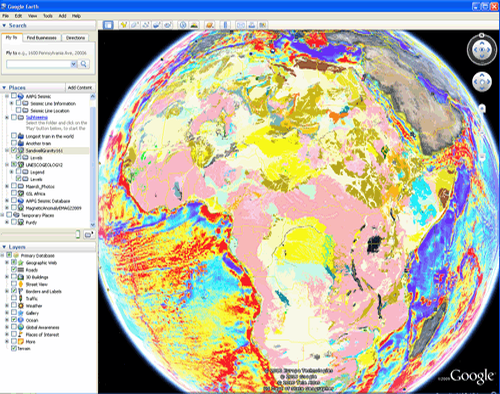Toggle the sidebar visibility toolbar icon

(x=108, y=25)
